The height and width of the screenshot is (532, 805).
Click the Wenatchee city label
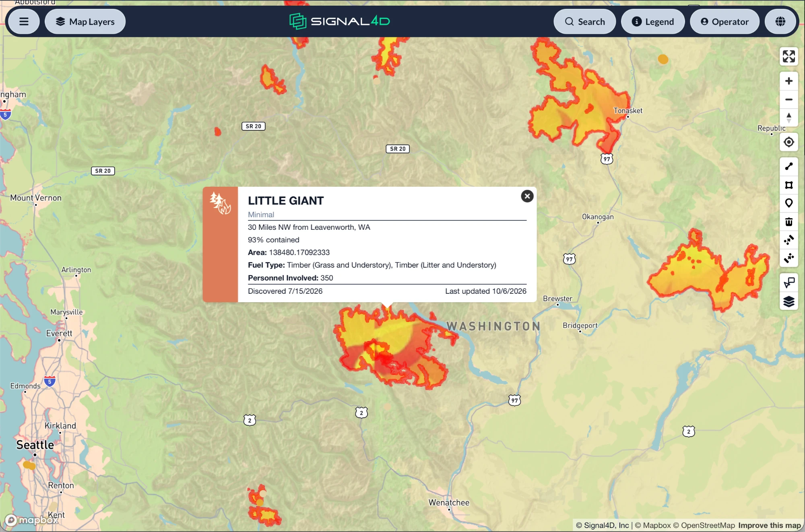tap(449, 502)
